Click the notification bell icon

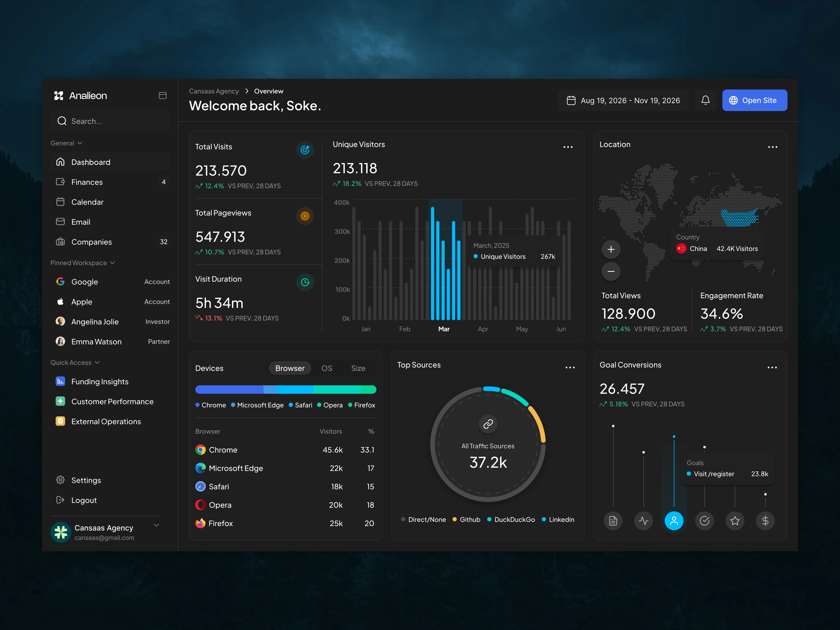(705, 100)
